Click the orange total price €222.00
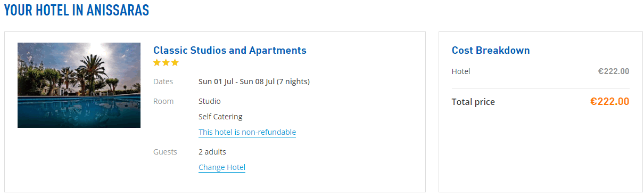This screenshot has width=644, height=195. 610,102
